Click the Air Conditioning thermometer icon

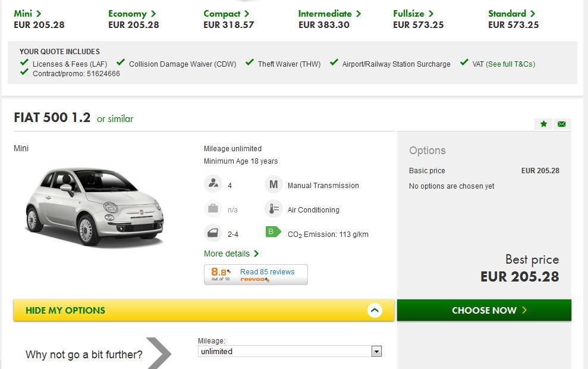(x=273, y=209)
